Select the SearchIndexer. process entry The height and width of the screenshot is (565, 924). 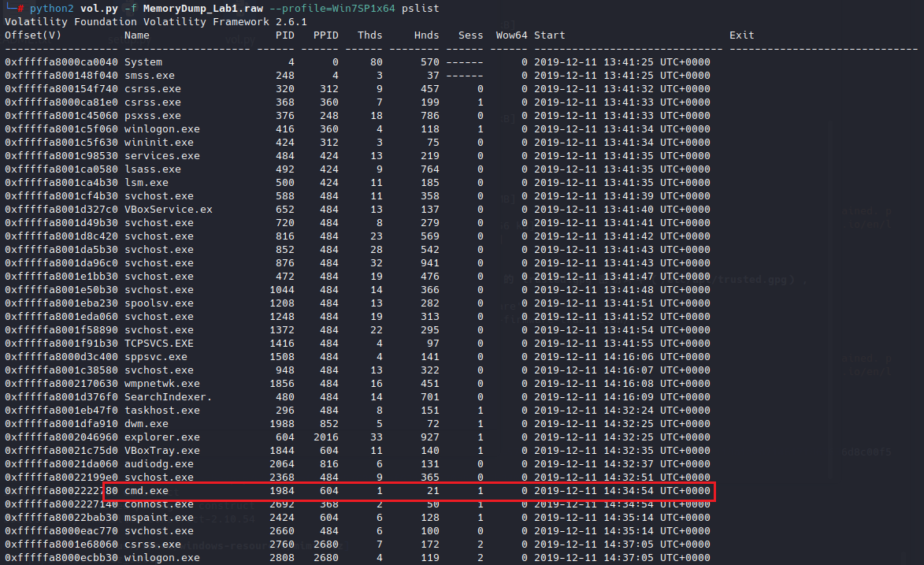(169, 397)
